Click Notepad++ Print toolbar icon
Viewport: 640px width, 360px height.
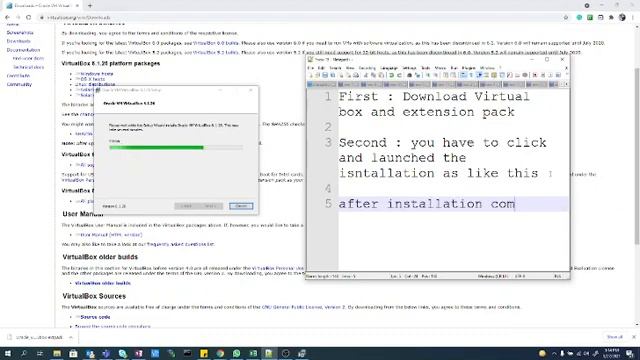click(x=356, y=76)
